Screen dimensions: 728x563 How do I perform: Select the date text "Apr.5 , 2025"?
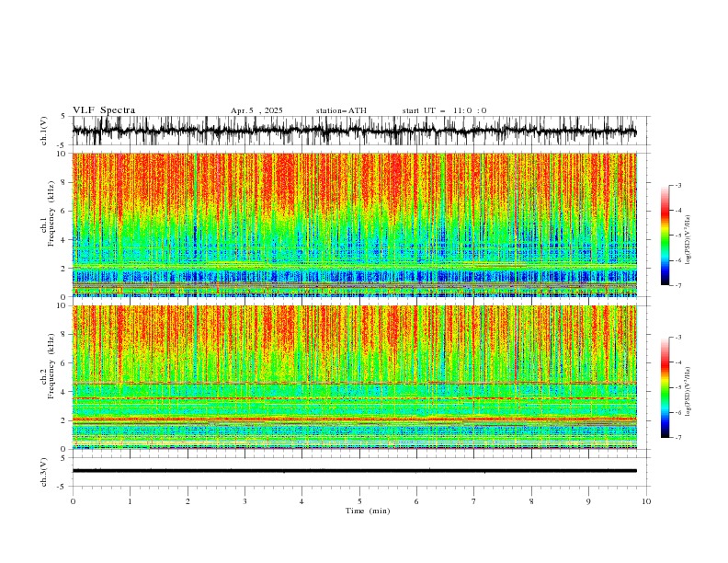[x=256, y=110]
